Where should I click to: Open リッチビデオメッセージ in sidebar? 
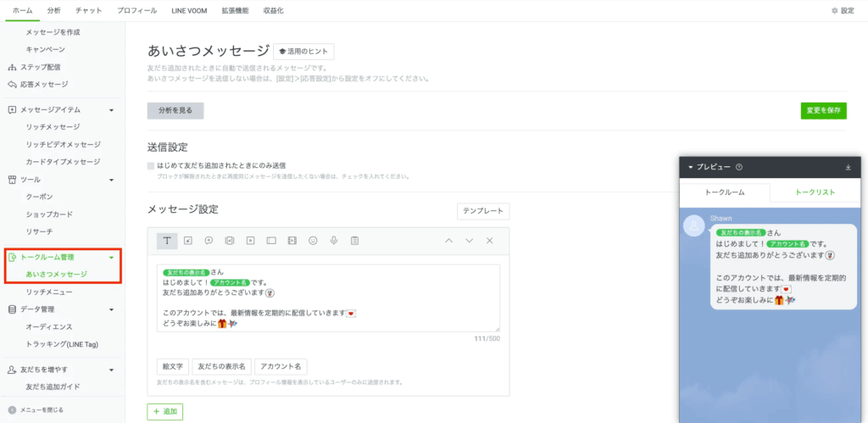[63, 144]
